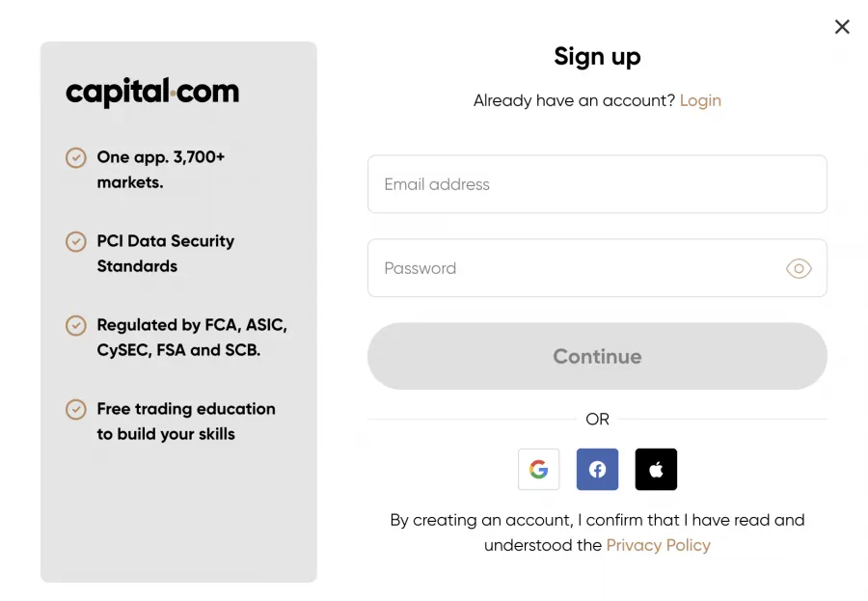This screenshot has height=601, width=868.
Task: Click the checkmark beside 'Regulated by FCA, ASIC'
Action: [x=76, y=325]
